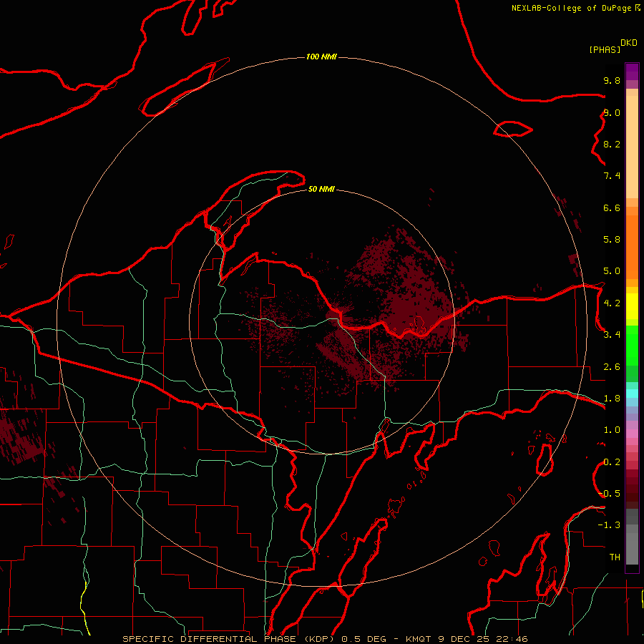This screenshot has width=644, height=644.
Task: Click the 1.0 value on the color scale
Action: (612, 430)
